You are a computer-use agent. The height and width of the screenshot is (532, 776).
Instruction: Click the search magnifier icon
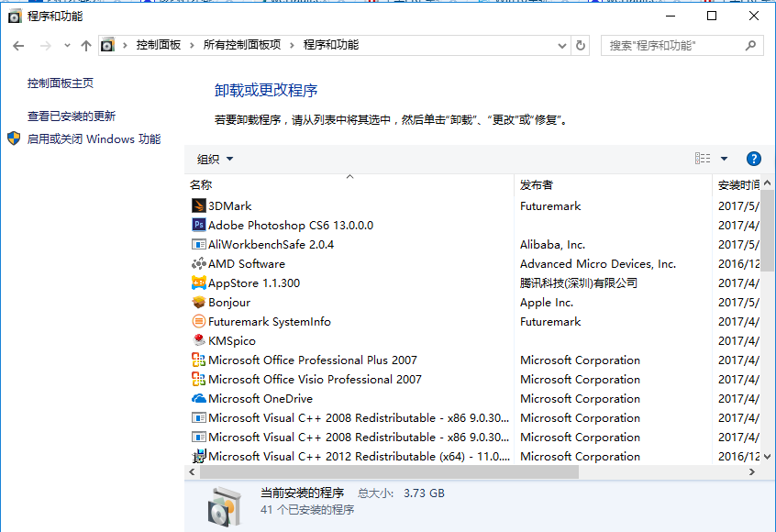coord(750,46)
